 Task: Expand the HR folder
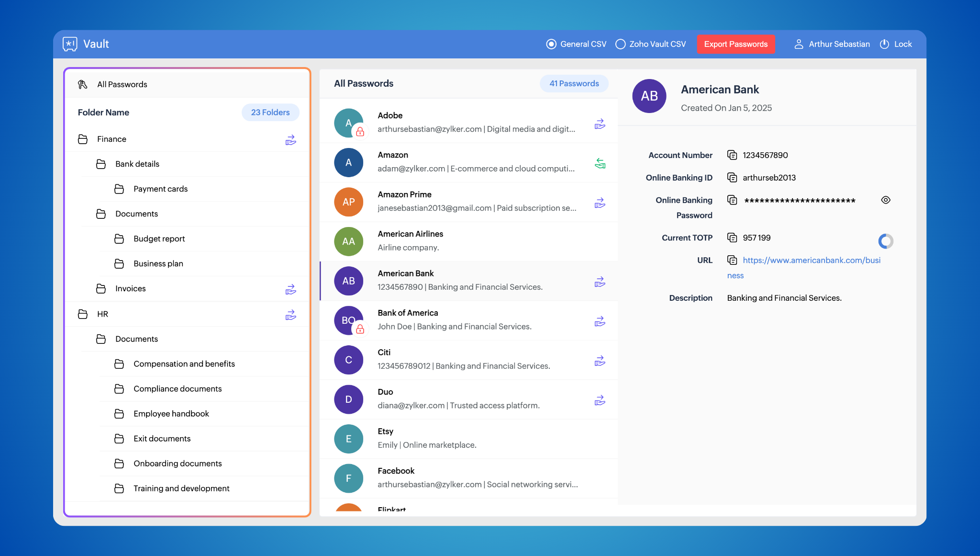tap(102, 314)
